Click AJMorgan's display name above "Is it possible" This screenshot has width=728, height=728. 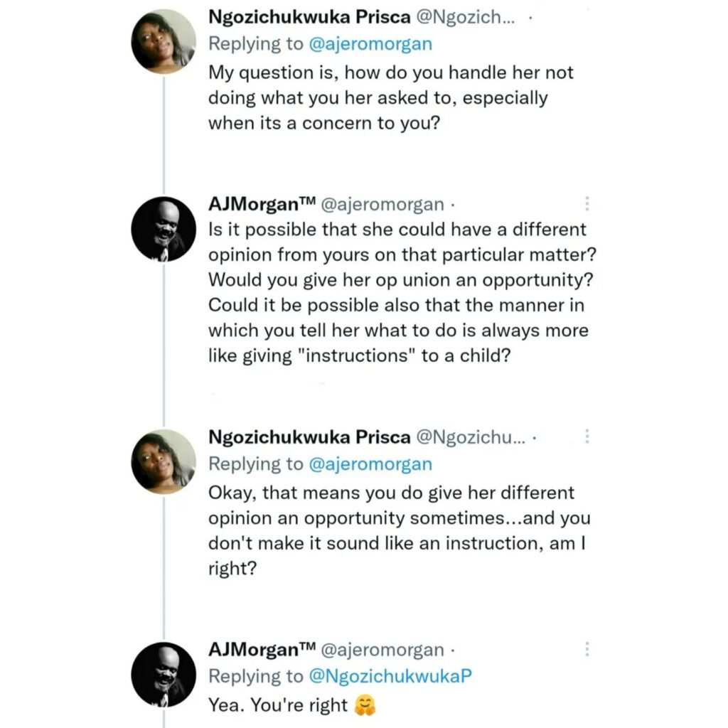pyautogui.click(x=262, y=205)
